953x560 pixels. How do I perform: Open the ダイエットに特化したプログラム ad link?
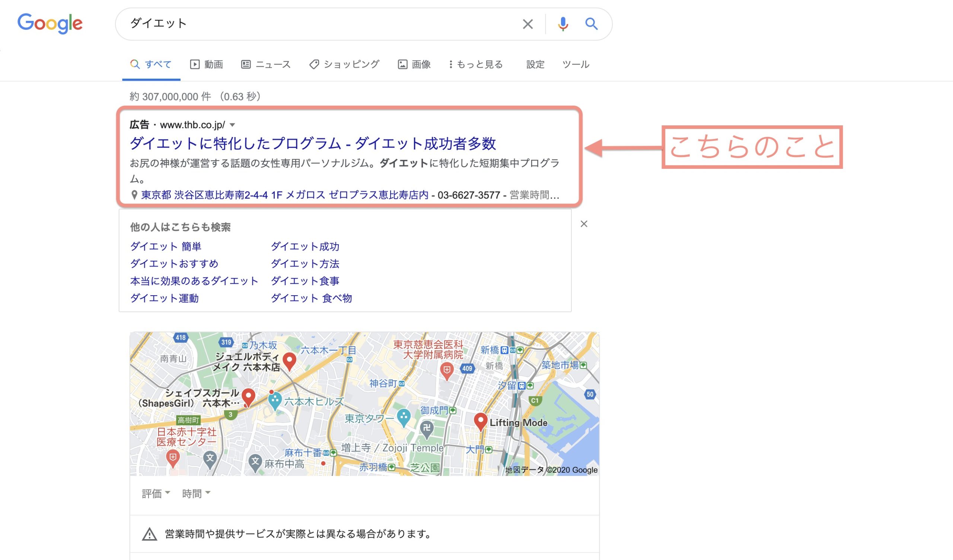(x=312, y=144)
